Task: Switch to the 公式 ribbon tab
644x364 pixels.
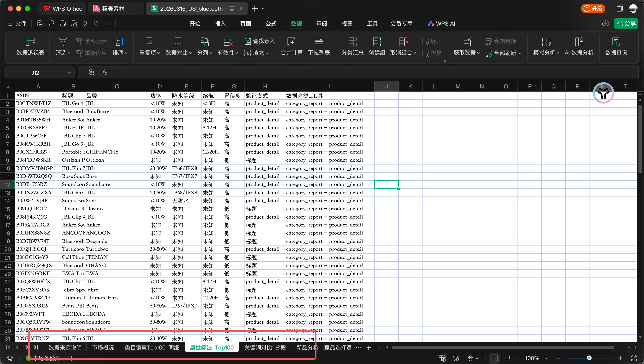Action: (271, 23)
